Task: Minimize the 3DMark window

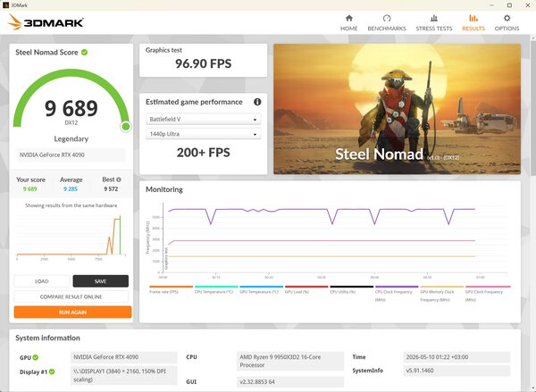Action: (491, 5)
